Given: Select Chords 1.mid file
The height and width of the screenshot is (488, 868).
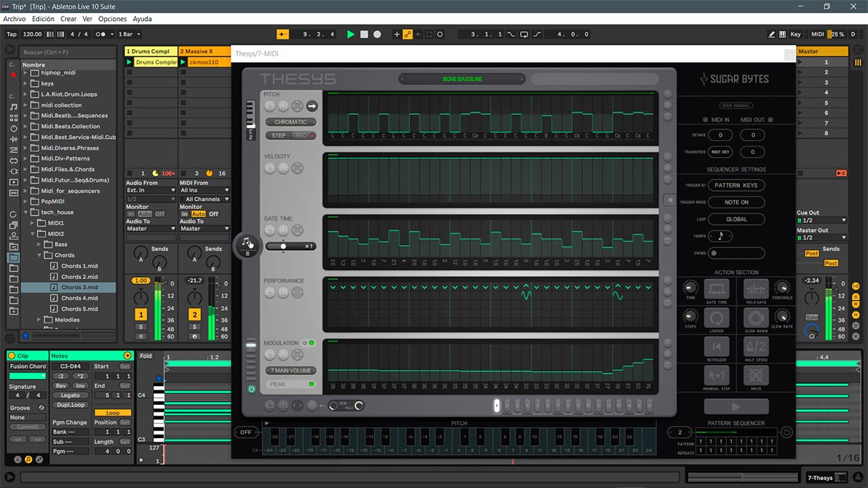Looking at the screenshot, I should pos(79,266).
